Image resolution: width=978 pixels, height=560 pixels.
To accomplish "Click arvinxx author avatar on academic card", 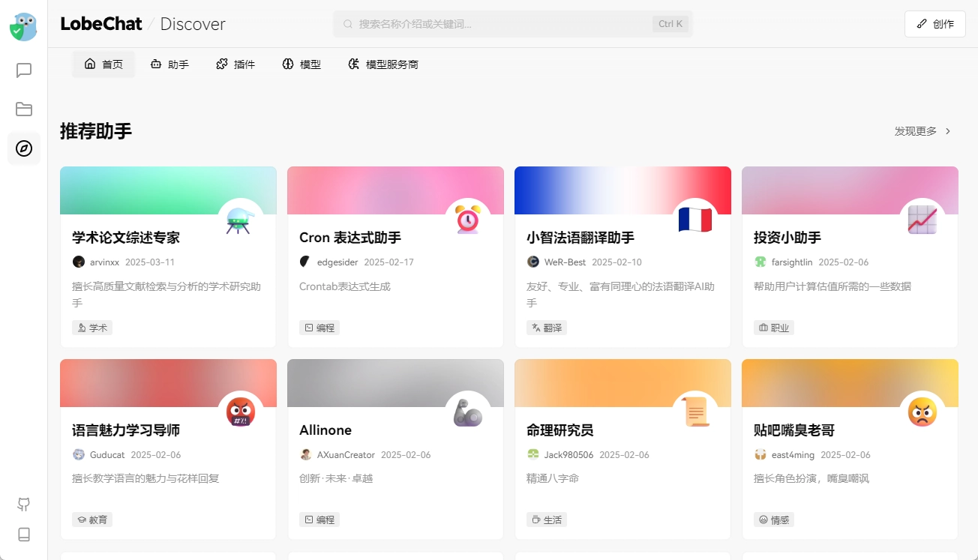I will pos(79,262).
